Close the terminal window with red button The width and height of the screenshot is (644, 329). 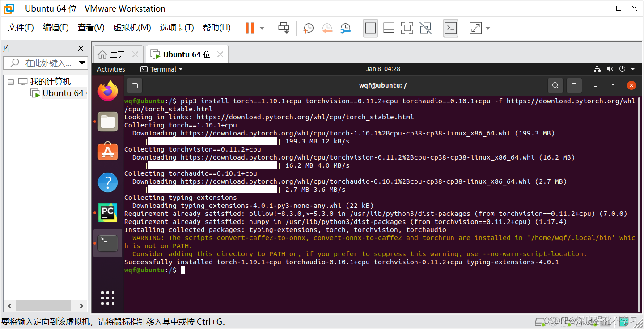click(x=631, y=85)
